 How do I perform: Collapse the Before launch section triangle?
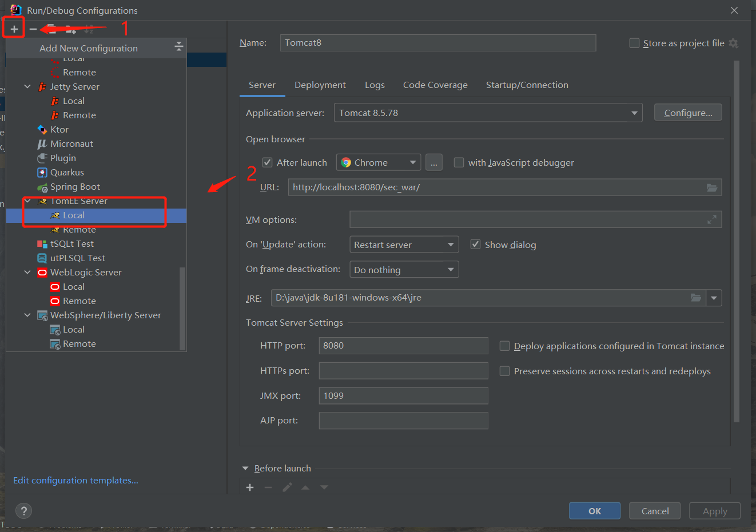(x=245, y=468)
